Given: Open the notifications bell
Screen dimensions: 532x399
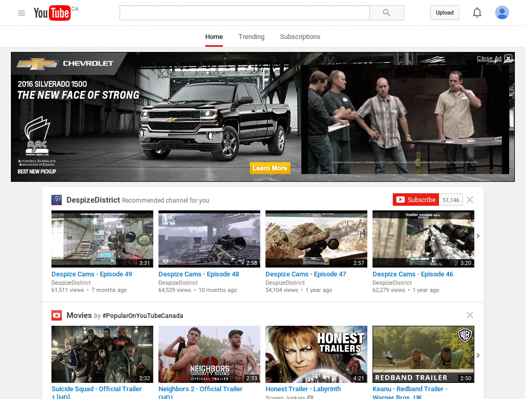Looking at the screenshot, I should coord(477,13).
